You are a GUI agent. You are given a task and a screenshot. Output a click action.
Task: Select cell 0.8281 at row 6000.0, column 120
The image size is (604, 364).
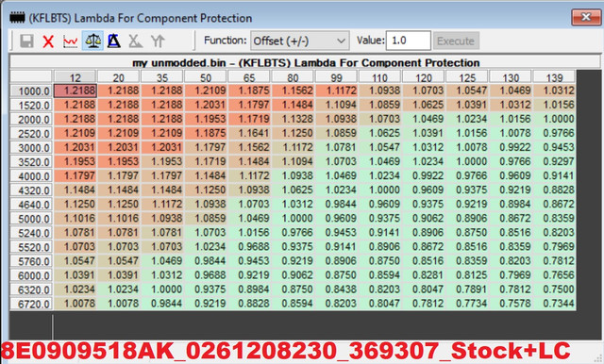point(424,275)
